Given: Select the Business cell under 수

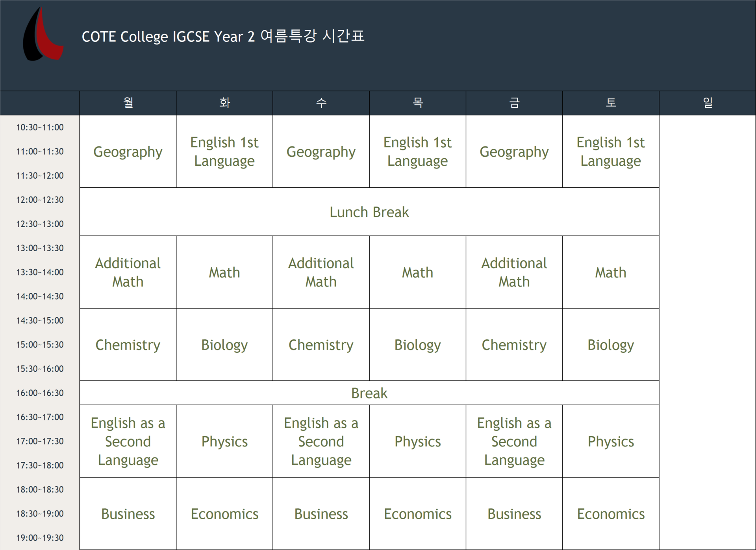Looking at the screenshot, I should (x=321, y=514).
